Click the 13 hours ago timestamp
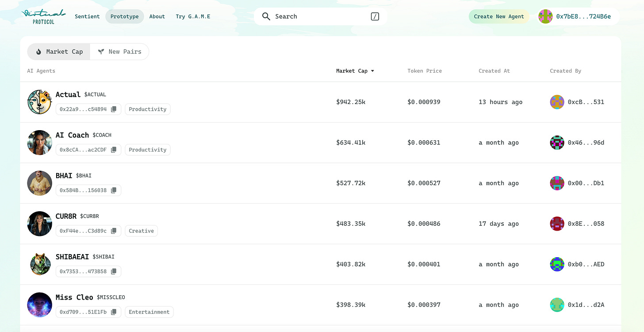The width and height of the screenshot is (644, 332). pyautogui.click(x=501, y=102)
